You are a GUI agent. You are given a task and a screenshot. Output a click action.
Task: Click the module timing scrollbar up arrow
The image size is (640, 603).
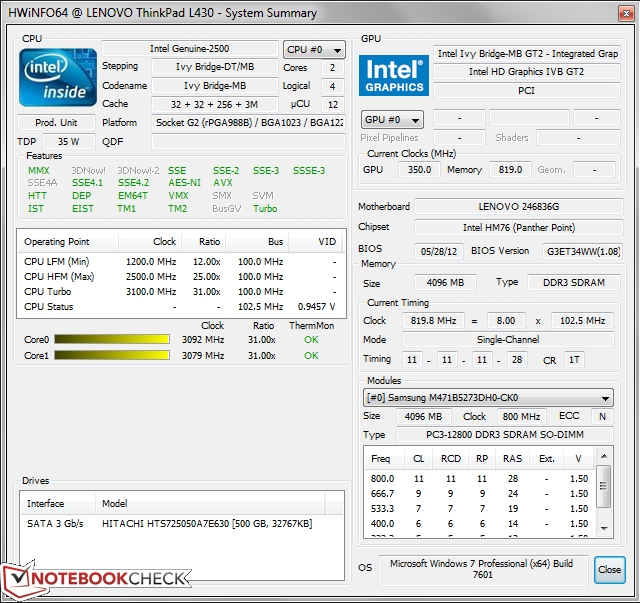604,456
